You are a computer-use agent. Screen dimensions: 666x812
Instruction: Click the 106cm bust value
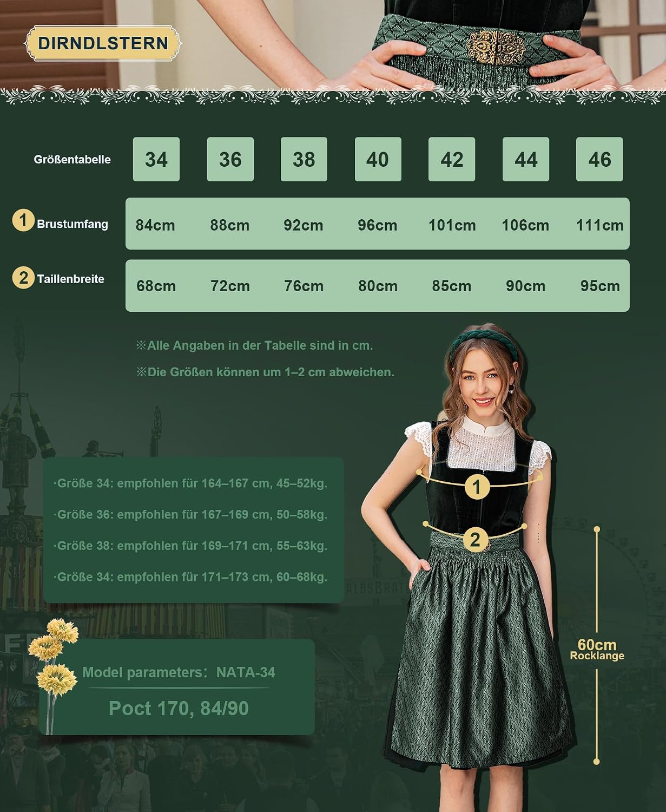click(525, 225)
